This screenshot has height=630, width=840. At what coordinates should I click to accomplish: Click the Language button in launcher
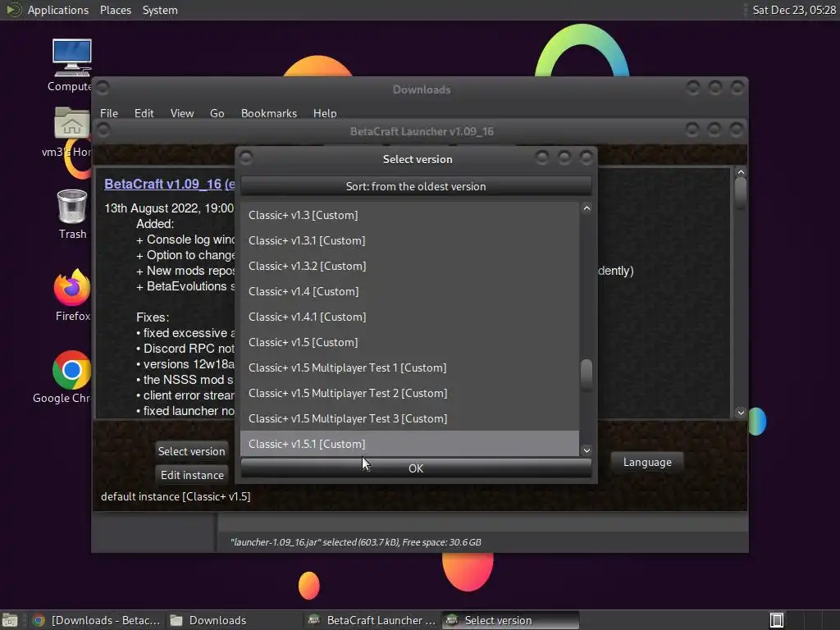(x=647, y=462)
